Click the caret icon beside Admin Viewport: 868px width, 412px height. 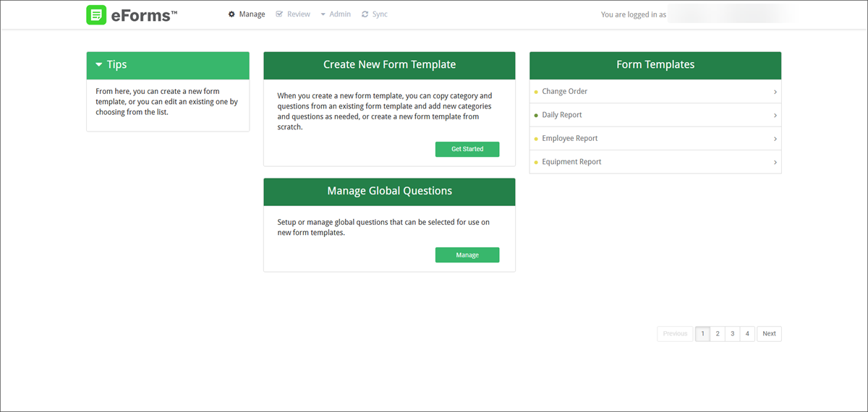pos(323,14)
